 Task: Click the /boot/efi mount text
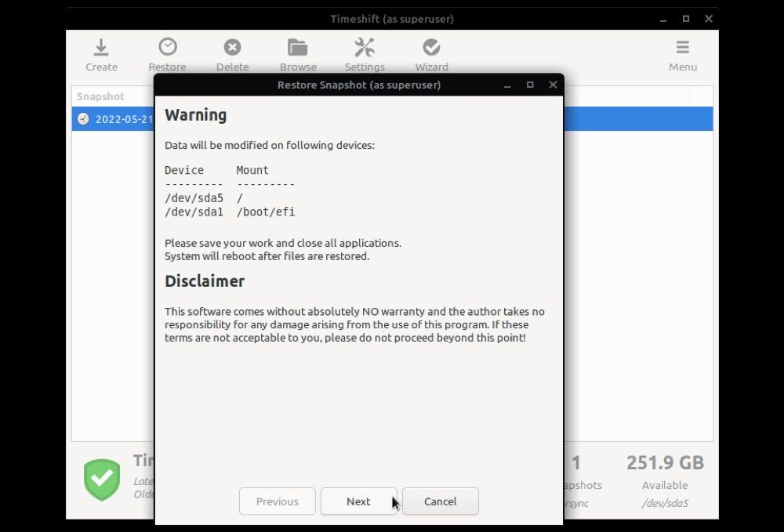click(x=266, y=212)
